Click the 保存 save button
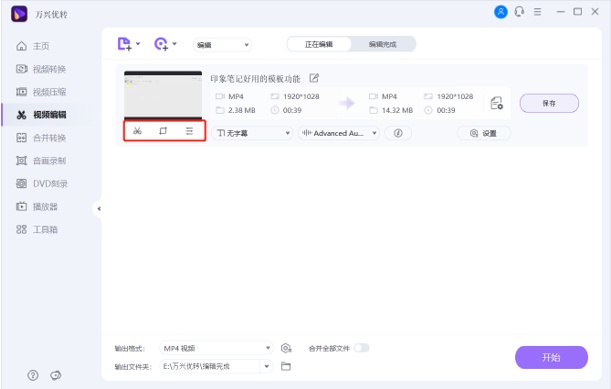This screenshot has width=611, height=389. 549,103
